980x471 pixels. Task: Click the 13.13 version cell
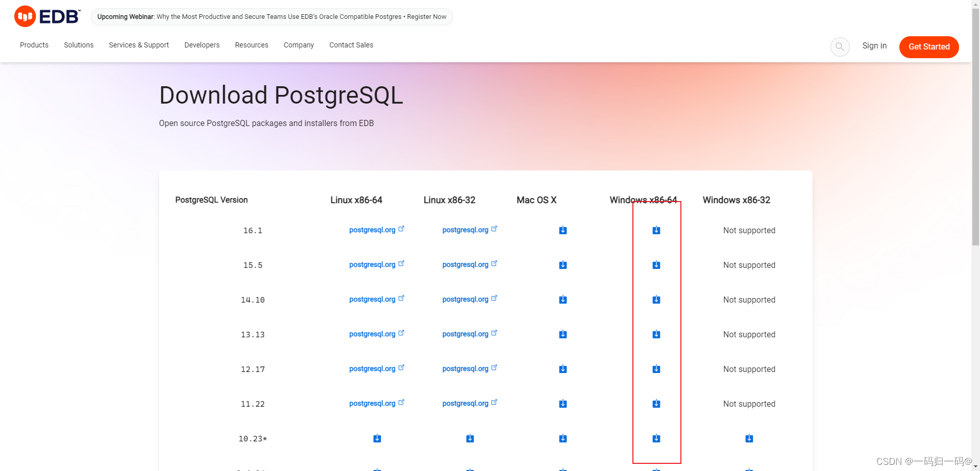point(253,335)
